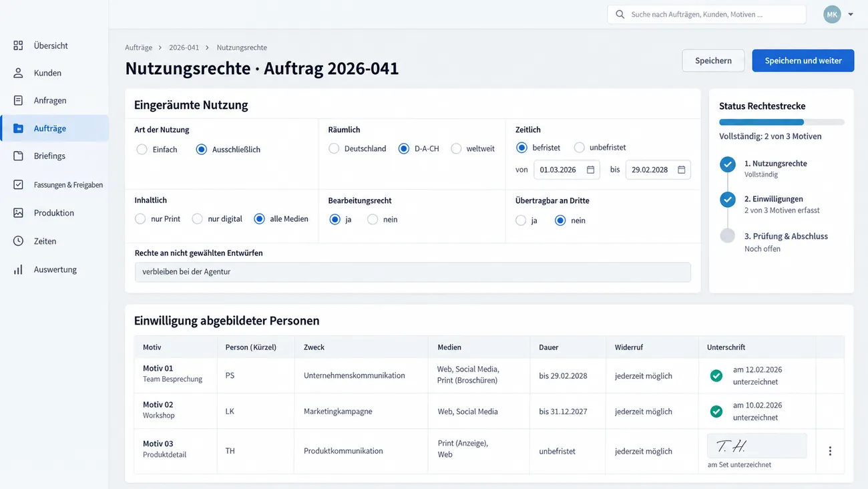Open calendar picker for the 'bis' date
The image size is (868, 489).
681,170
